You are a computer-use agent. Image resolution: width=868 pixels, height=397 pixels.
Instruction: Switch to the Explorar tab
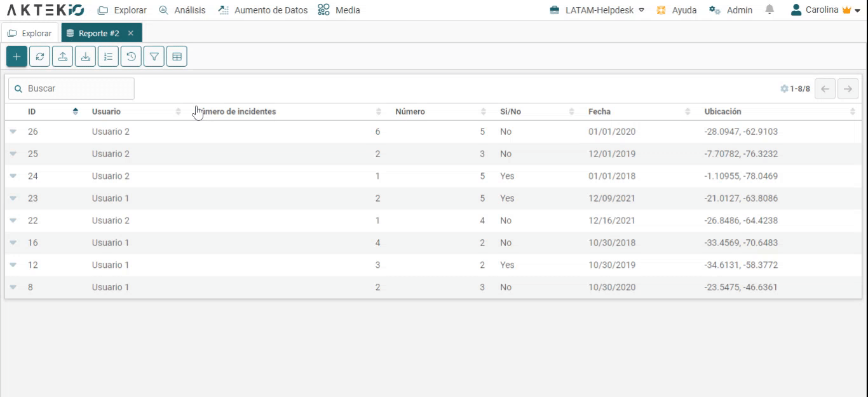point(30,33)
